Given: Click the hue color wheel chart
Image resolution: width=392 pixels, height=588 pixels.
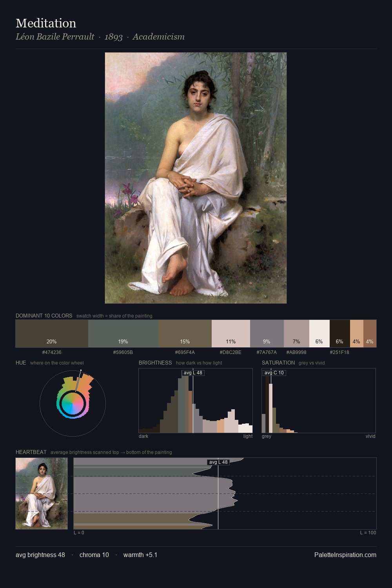Looking at the screenshot, I should 73,403.
